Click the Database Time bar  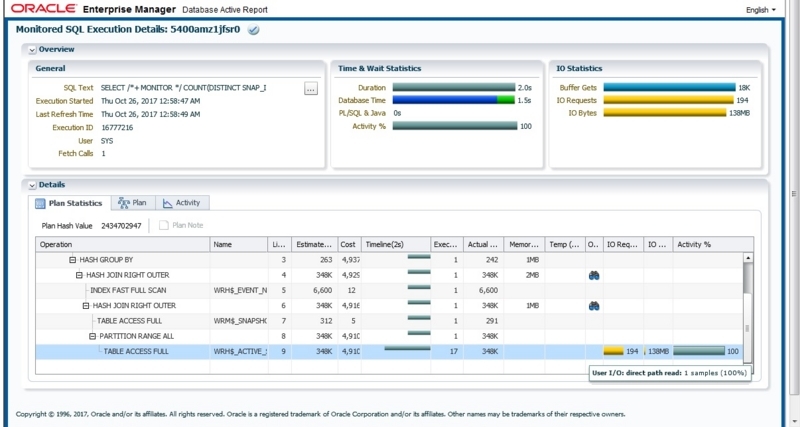(x=454, y=101)
